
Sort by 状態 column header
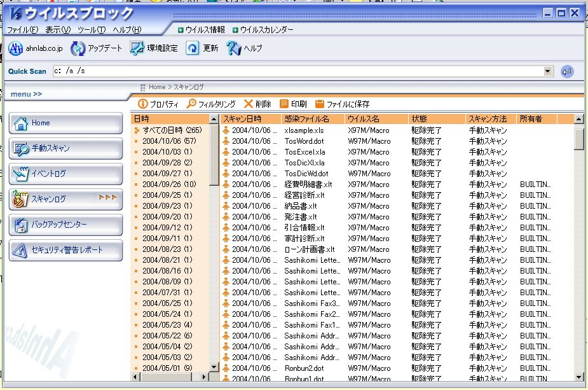(437, 119)
